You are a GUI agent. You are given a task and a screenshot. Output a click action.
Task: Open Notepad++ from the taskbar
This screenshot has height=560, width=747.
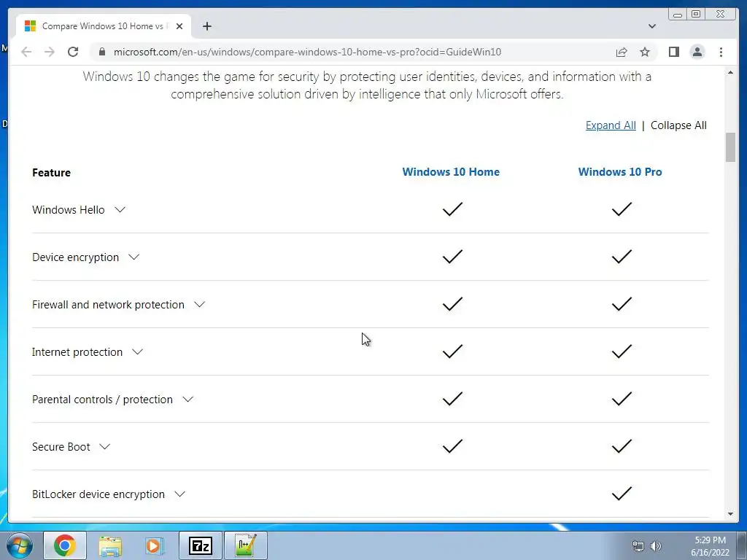(246, 545)
